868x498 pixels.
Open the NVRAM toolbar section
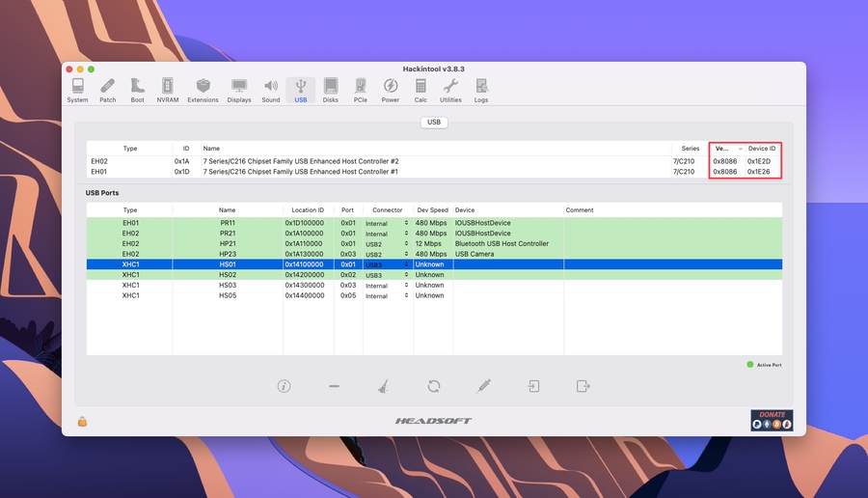[168, 90]
